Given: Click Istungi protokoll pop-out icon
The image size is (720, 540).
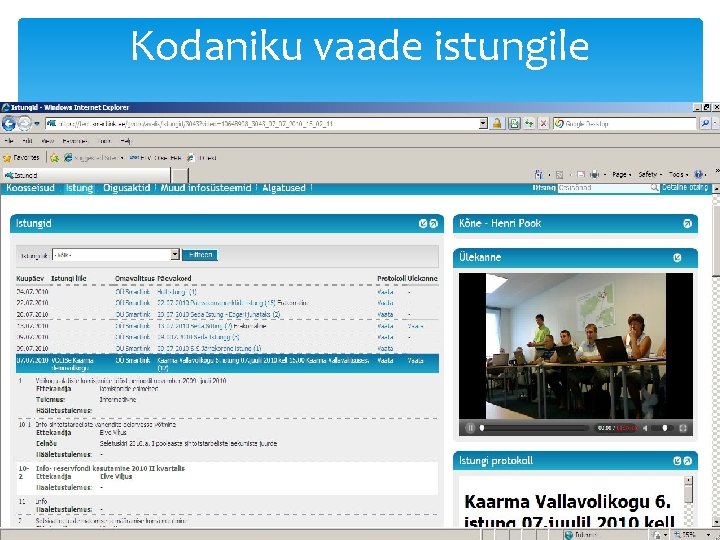Looking at the screenshot, I should pos(677,461).
